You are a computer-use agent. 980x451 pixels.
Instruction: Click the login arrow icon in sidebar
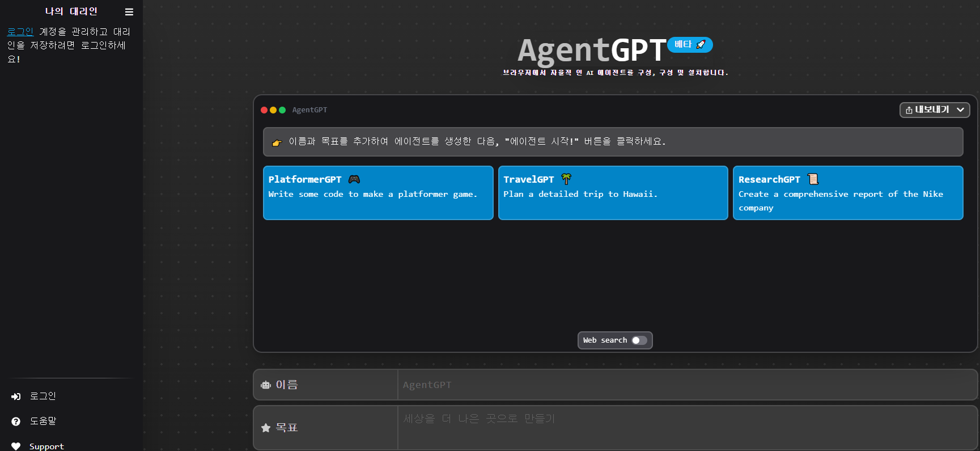tap(16, 397)
